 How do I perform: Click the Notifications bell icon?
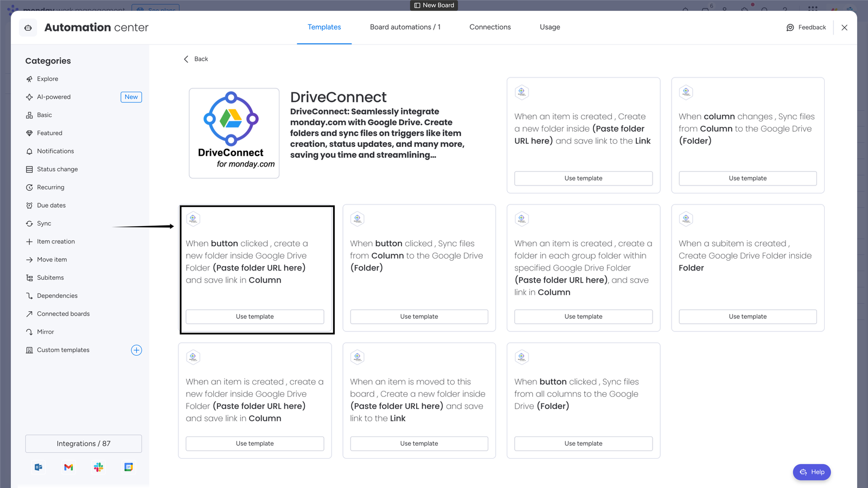coord(29,151)
